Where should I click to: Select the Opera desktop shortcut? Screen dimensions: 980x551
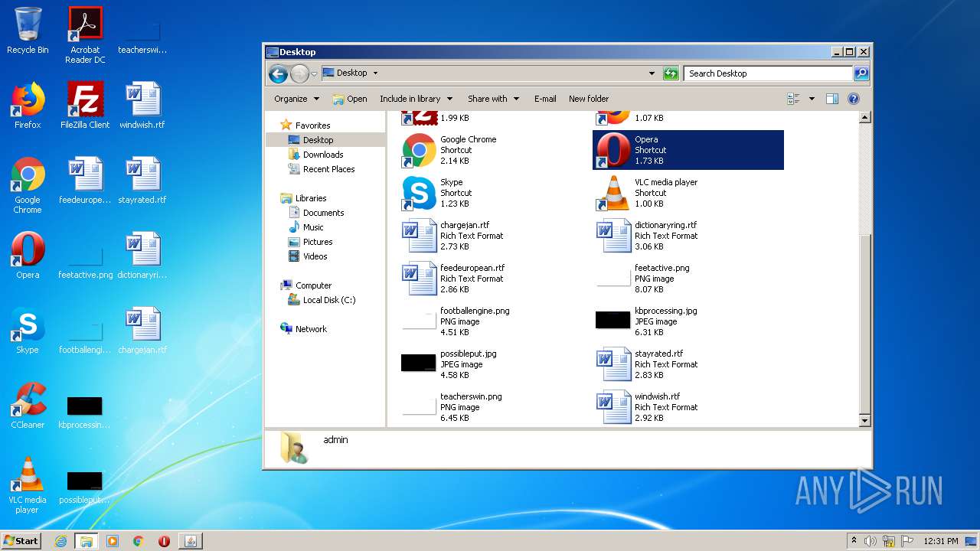coord(28,256)
